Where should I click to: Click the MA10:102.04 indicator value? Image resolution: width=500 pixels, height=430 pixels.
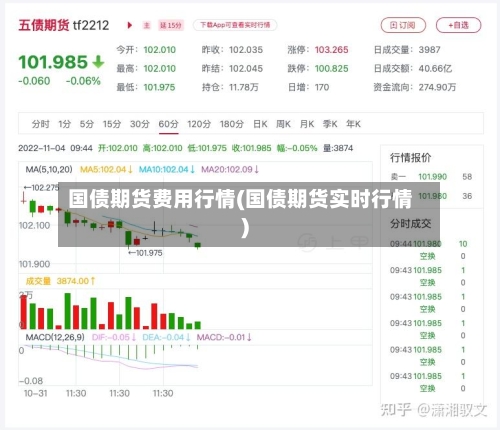[167, 169]
